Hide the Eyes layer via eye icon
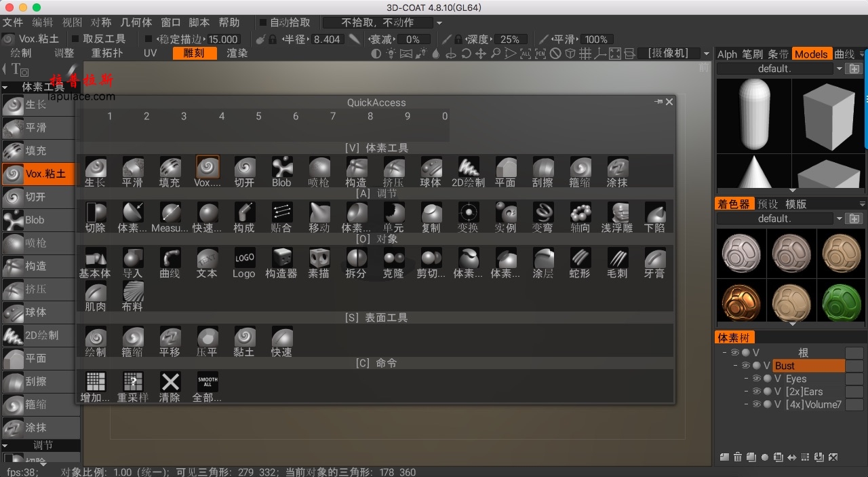 point(757,379)
